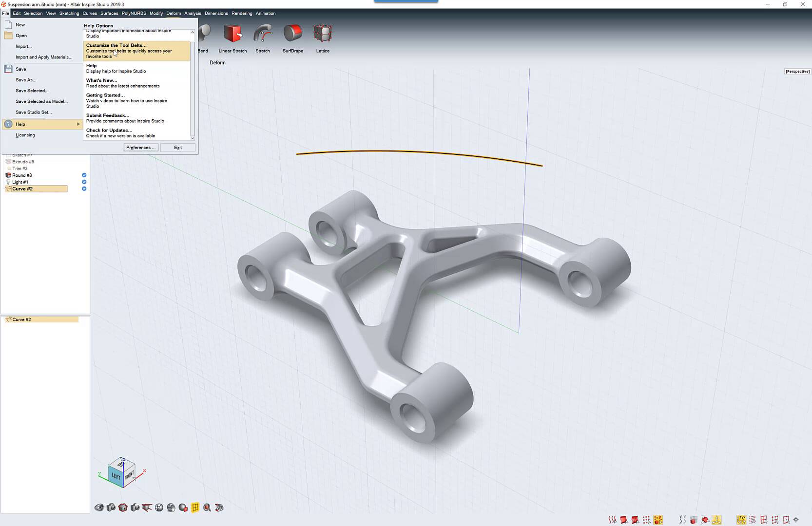
Task: Click the Stretch tool icon
Action: pyautogui.click(x=263, y=34)
